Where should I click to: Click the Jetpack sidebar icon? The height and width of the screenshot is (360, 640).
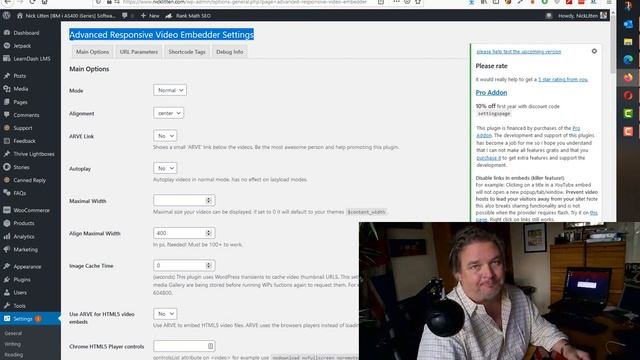[x=7, y=46]
